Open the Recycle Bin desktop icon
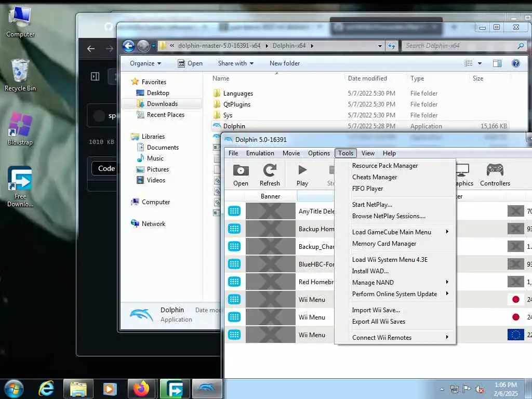This screenshot has width=532, height=399. (20, 75)
